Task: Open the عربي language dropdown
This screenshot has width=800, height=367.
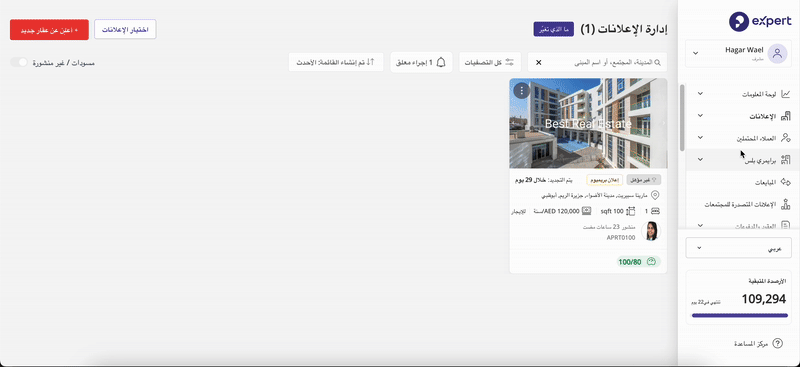Action: coord(738,248)
